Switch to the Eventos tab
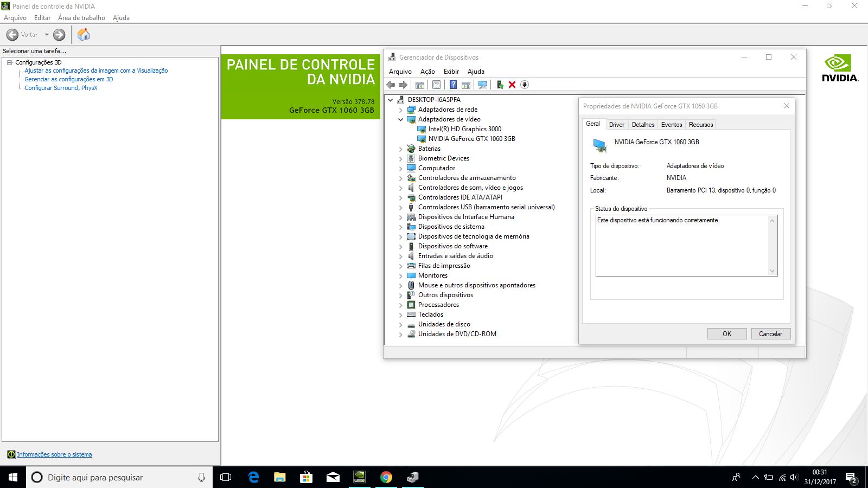The height and width of the screenshot is (488, 868). 672,125
